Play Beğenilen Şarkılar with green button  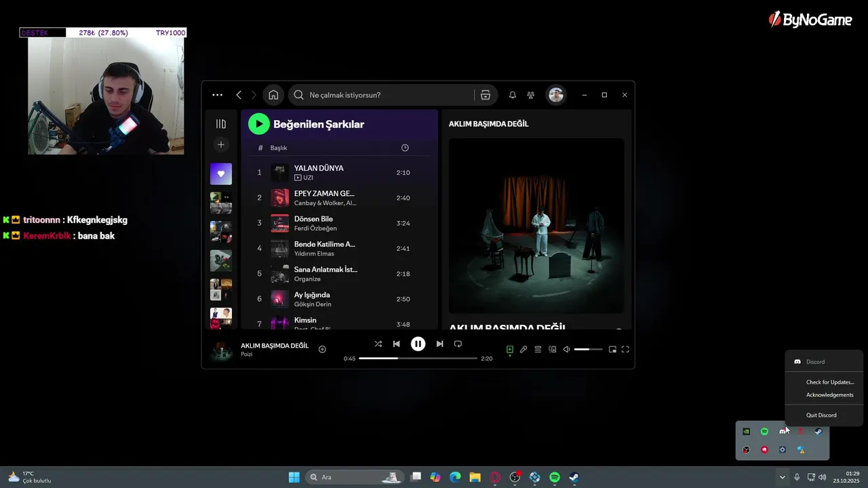[x=258, y=124]
